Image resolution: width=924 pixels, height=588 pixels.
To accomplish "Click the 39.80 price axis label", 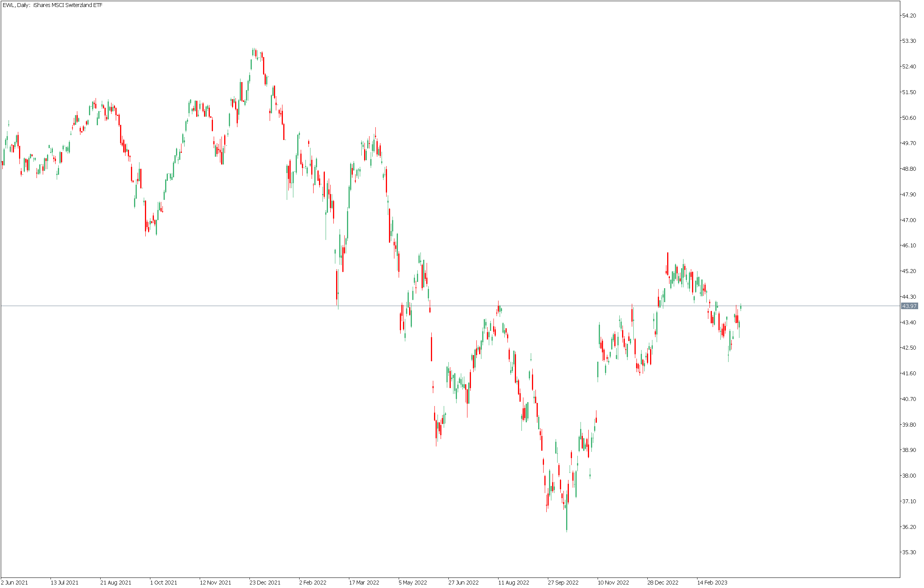I will click(x=909, y=425).
